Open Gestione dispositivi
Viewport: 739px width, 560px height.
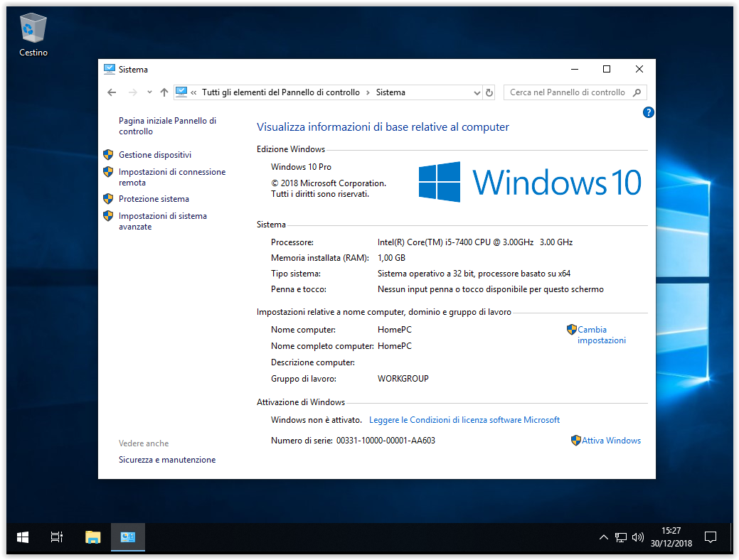click(x=155, y=155)
